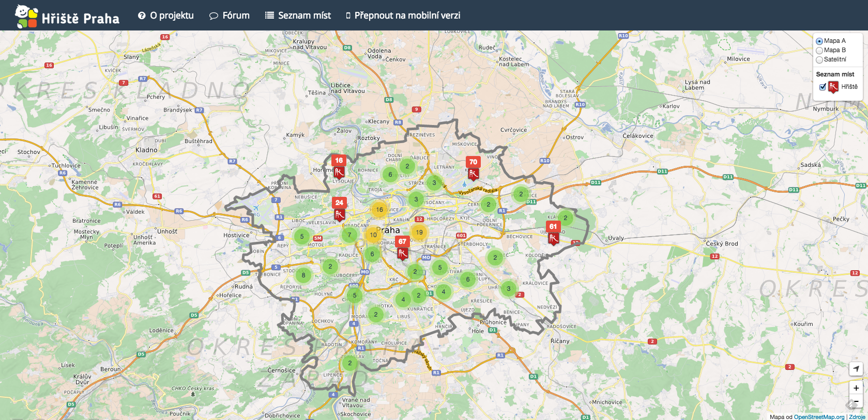
Task: Click the Zdroje link
Action: [x=857, y=417]
